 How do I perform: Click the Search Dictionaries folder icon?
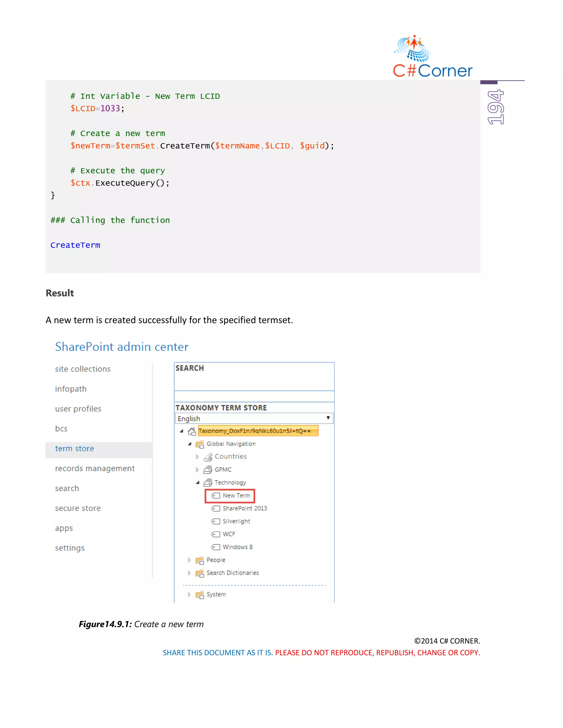coord(200,573)
